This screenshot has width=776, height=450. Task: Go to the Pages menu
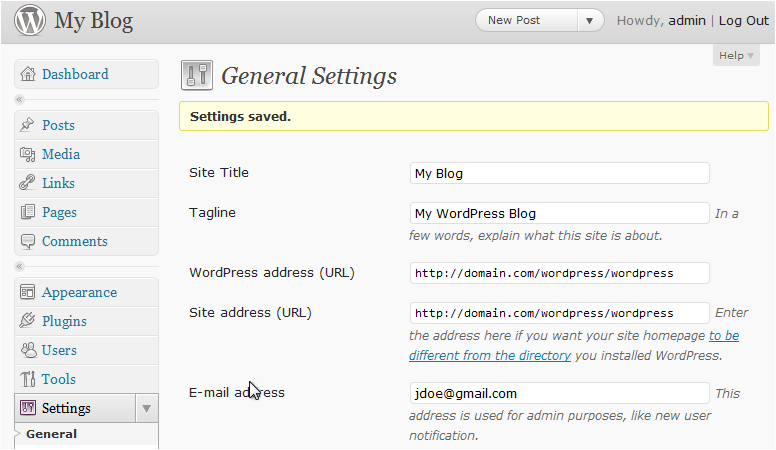coord(59,212)
